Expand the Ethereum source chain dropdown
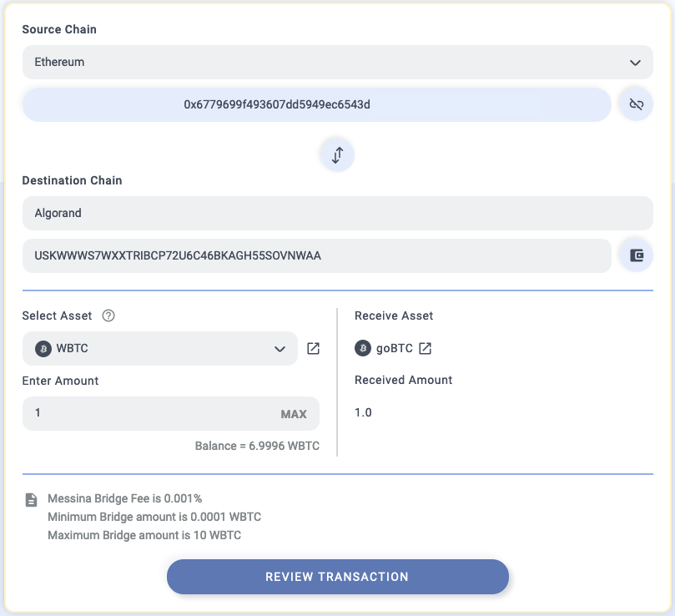675x616 pixels. [337, 62]
